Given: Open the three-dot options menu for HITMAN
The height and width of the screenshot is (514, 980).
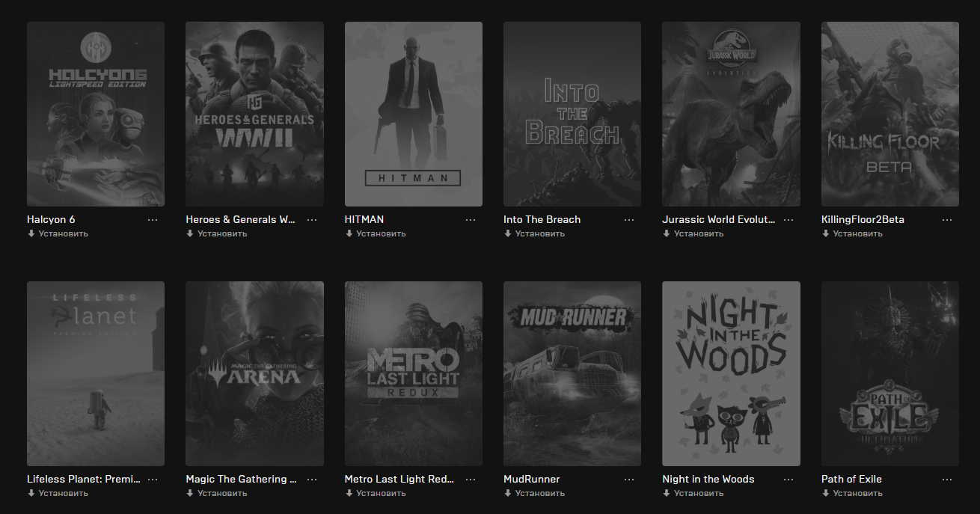Looking at the screenshot, I should [471, 220].
